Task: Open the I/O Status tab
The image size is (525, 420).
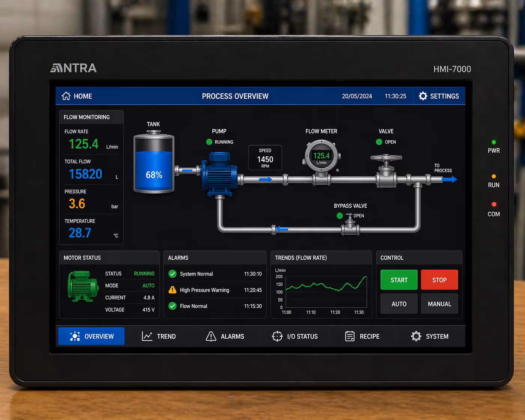Action: 295,336
